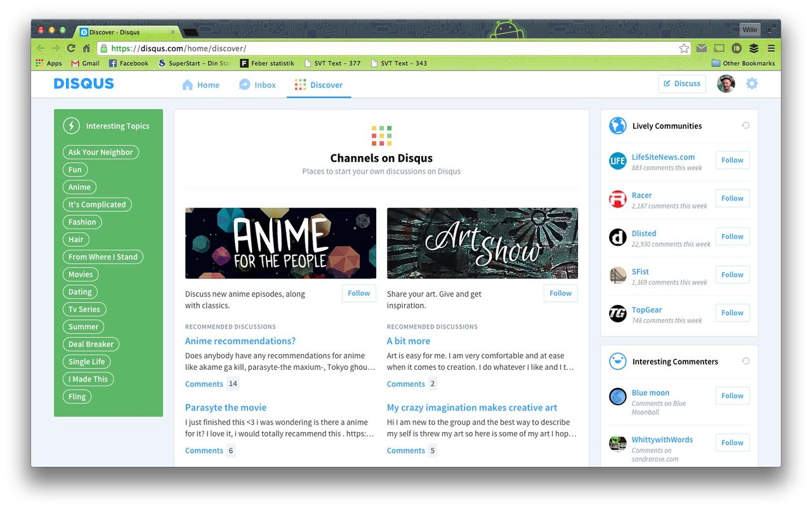
Task: Follow commenter WhittywithWords
Action: [x=732, y=442]
